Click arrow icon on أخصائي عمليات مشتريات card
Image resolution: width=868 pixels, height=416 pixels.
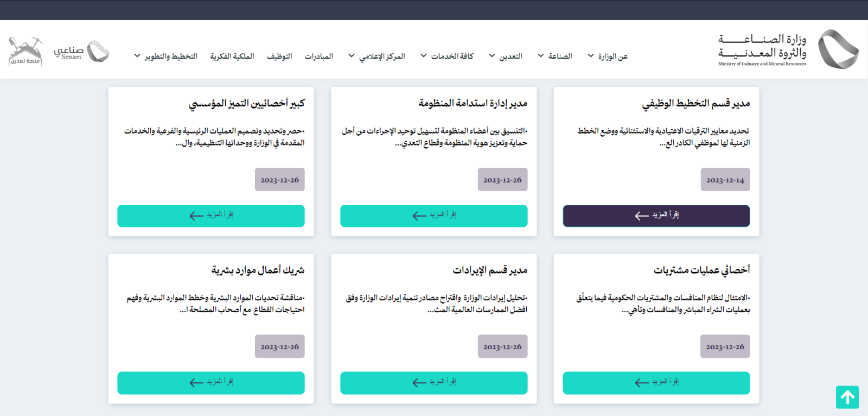click(642, 382)
